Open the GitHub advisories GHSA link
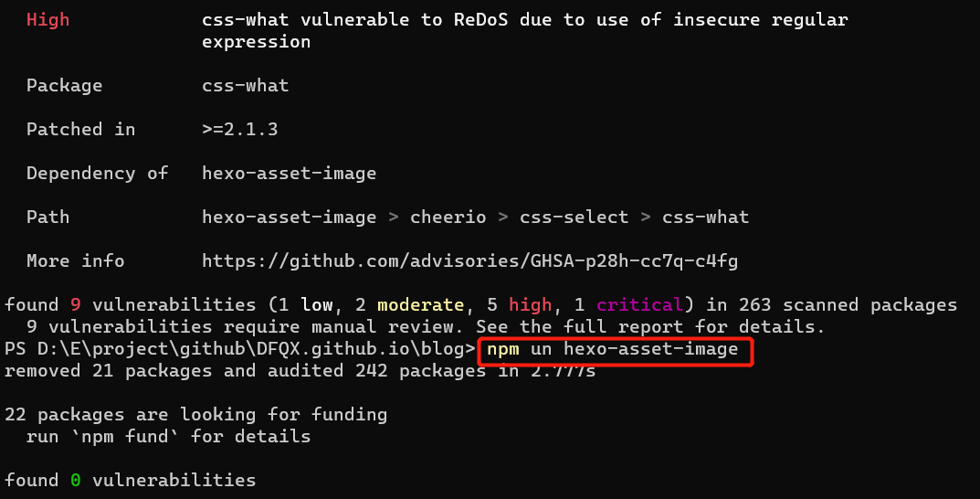980x499 pixels. click(x=469, y=260)
